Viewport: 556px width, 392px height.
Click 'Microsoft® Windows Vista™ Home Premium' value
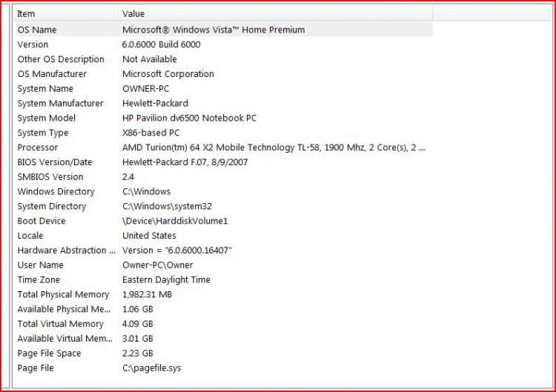pyautogui.click(x=214, y=30)
